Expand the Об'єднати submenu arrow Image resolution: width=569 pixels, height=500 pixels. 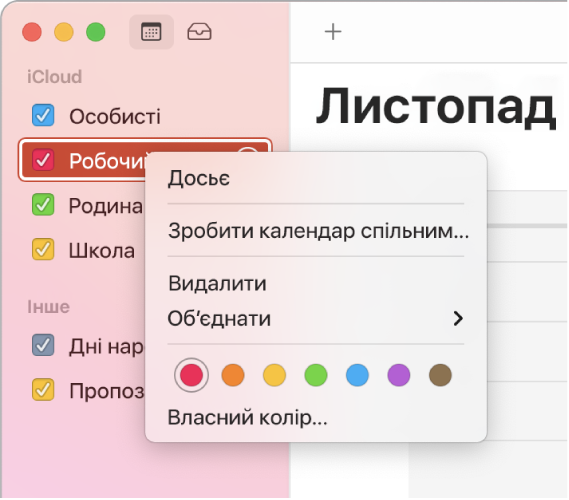point(458,319)
